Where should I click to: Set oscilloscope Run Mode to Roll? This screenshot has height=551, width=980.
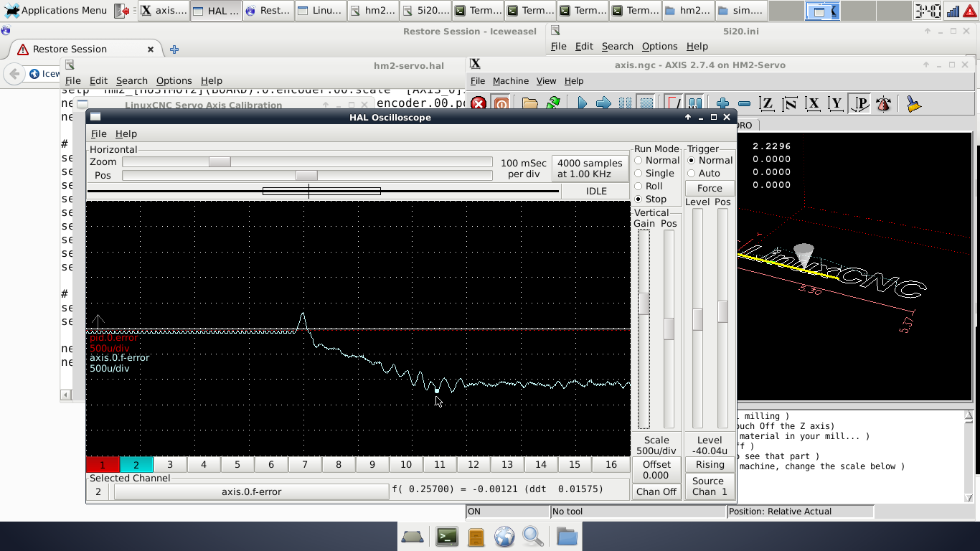pyautogui.click(x=649, y=187)
